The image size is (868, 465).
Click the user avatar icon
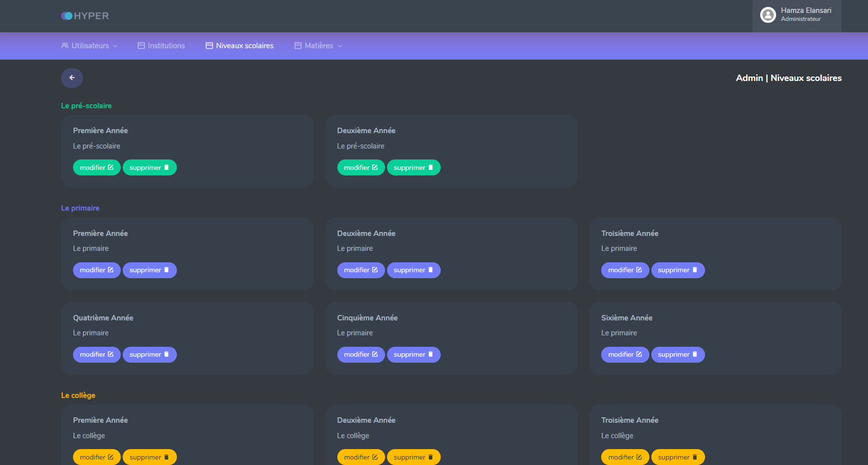(x=768, y=15)
